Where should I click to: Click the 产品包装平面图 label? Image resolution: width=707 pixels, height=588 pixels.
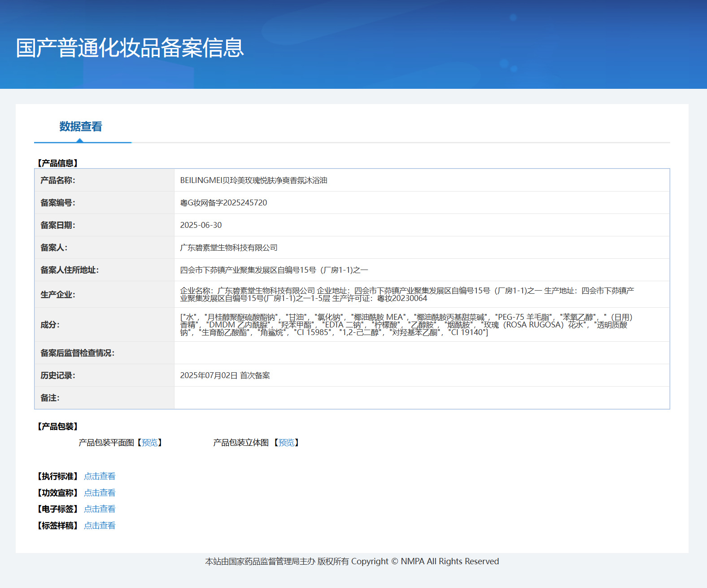(106, 443)
